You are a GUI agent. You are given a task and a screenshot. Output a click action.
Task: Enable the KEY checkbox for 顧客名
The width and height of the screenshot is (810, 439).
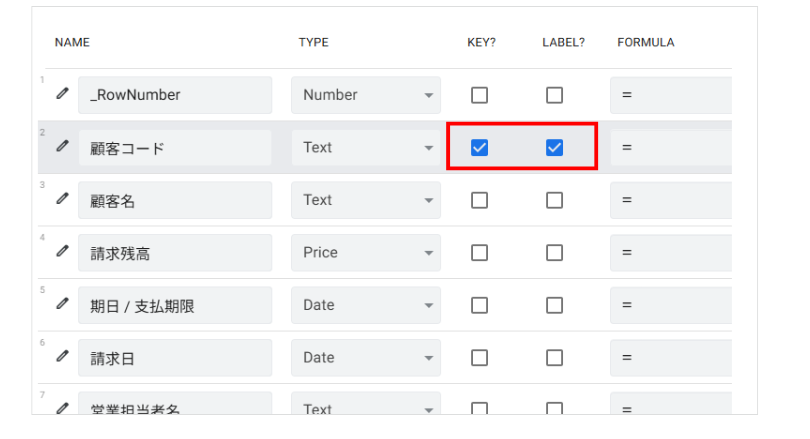point(479,200)
